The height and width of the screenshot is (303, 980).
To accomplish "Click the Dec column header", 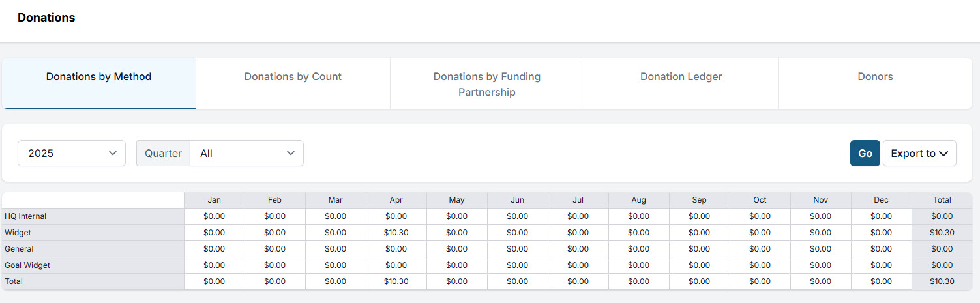I will coord(881,200).
